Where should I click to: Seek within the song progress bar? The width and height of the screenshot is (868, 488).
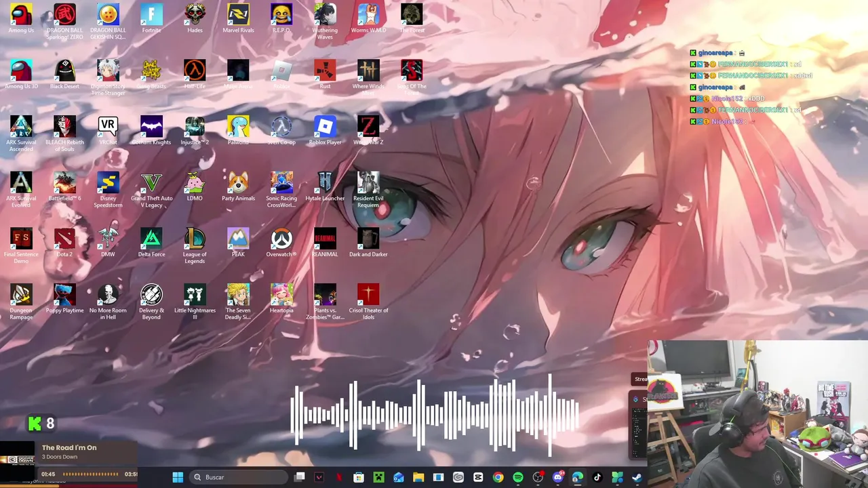click(91, 474)
